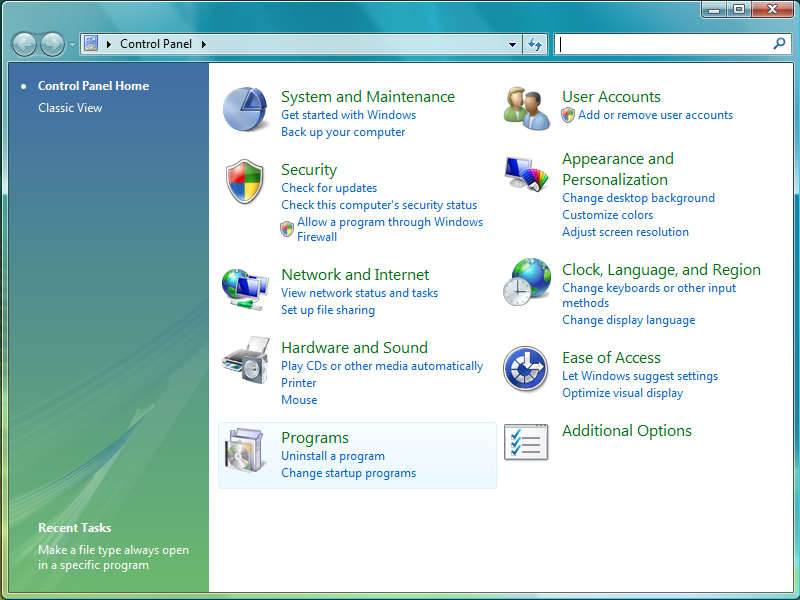Click Check for updates

click(329, 188)
